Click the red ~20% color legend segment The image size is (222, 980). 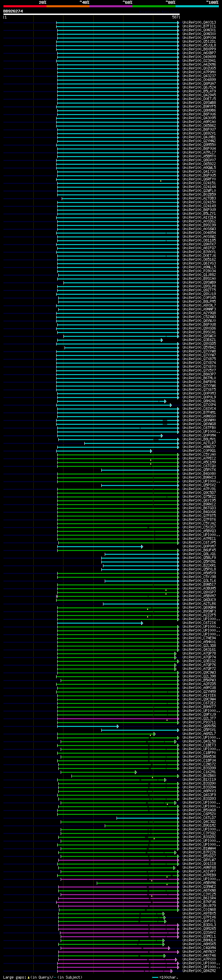25,6
